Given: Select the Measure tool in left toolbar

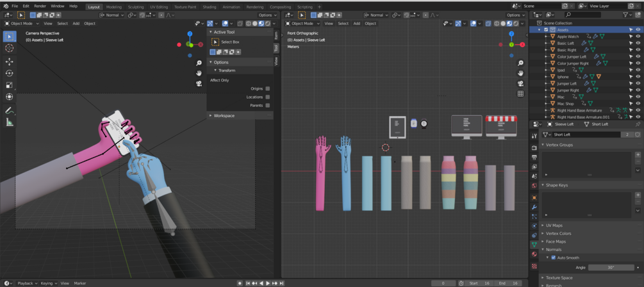Looking at the screenshot, I should click(10, 122).
